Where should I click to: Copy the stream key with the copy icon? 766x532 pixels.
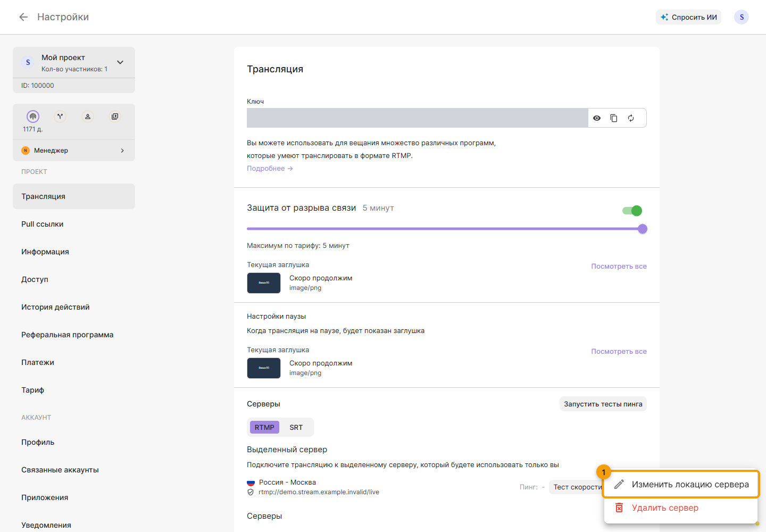pos(614,118)
